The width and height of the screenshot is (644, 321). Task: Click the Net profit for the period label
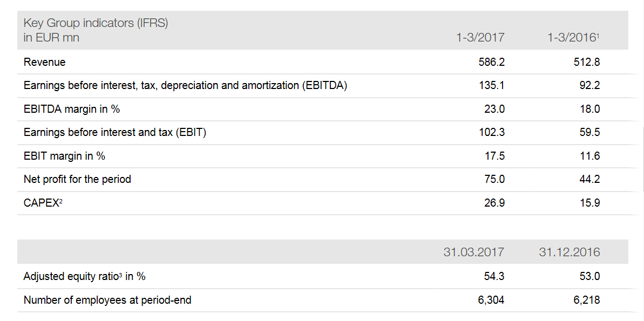pyautogui.click(x=78, y=179)
